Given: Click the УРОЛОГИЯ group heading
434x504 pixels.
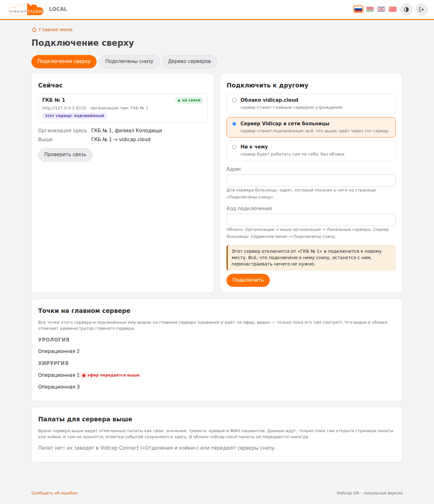Looking at the screenshot, I should [x=54, y=340].
